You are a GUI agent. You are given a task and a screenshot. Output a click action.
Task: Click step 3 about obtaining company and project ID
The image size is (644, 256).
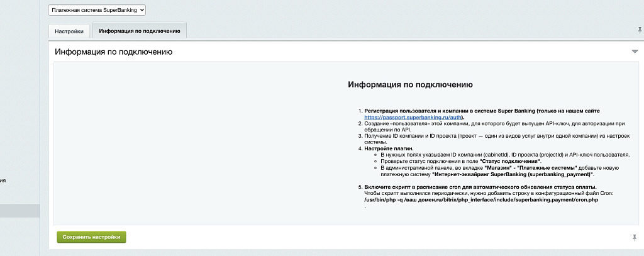pyautogui.click(x=497, y=136)
